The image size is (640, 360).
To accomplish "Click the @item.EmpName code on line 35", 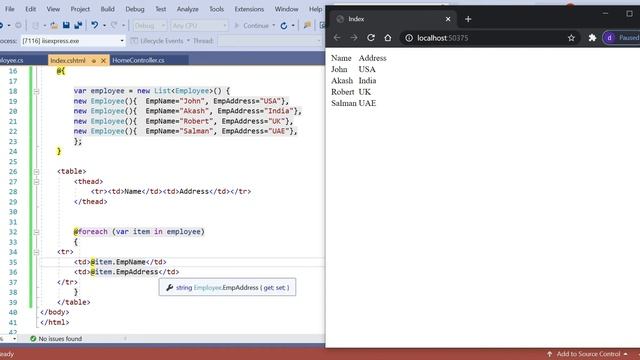I will 118,262.
